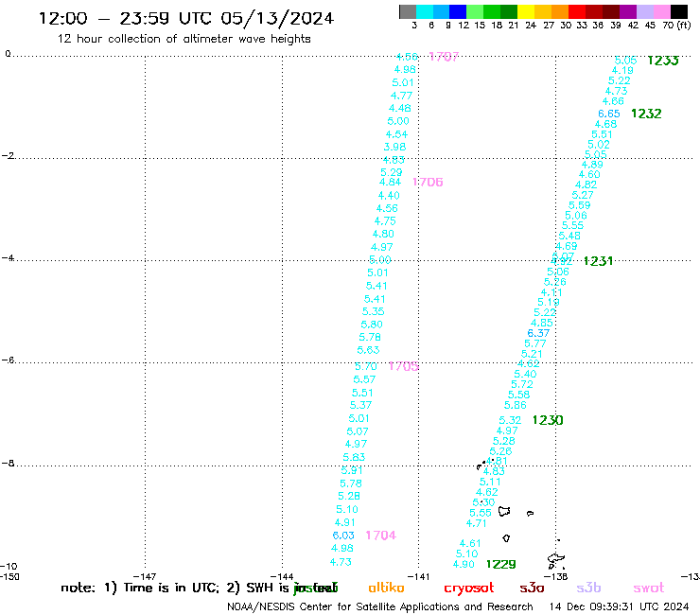The height and width of the screenshot is (615, 700).
Task: Click the 's3b' satellite legend label
Action: tap(588, 588)
